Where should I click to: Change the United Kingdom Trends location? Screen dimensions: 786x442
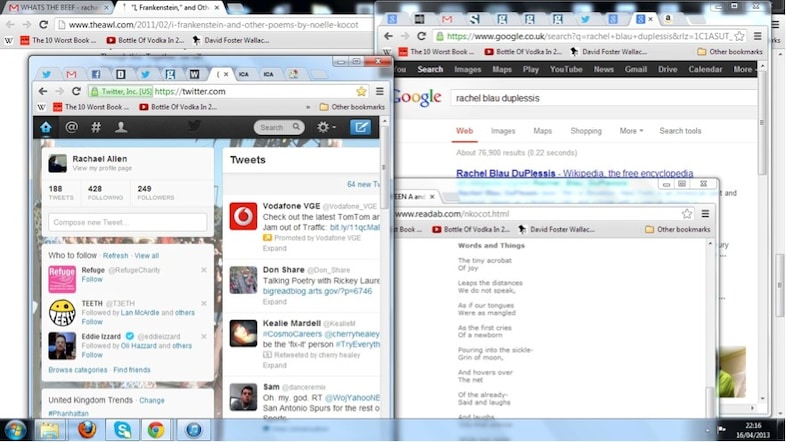pyautogui.click(x=152, y=400)
